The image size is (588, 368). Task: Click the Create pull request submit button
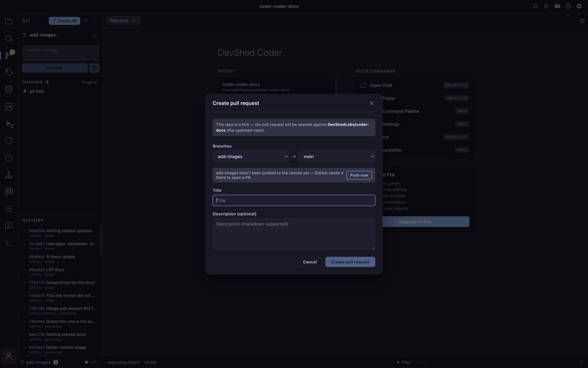pos(350,262)
